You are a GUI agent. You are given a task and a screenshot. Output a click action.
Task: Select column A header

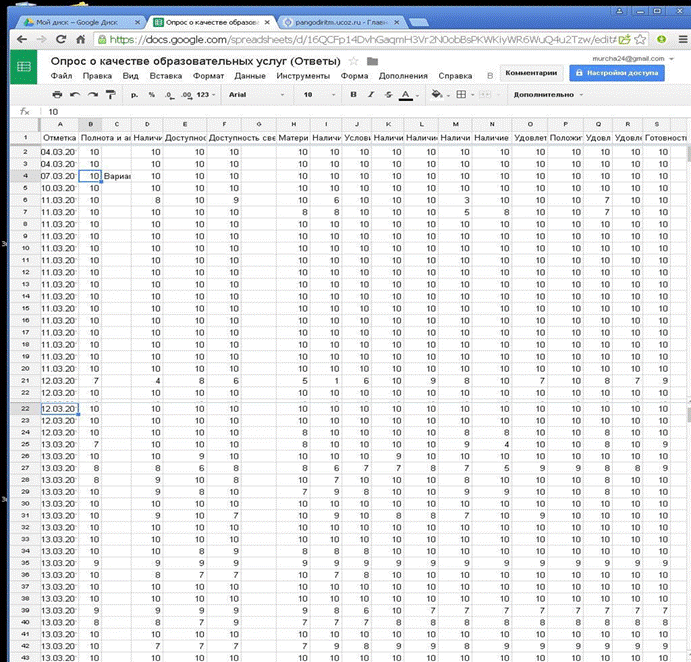[x=59, y=124]
